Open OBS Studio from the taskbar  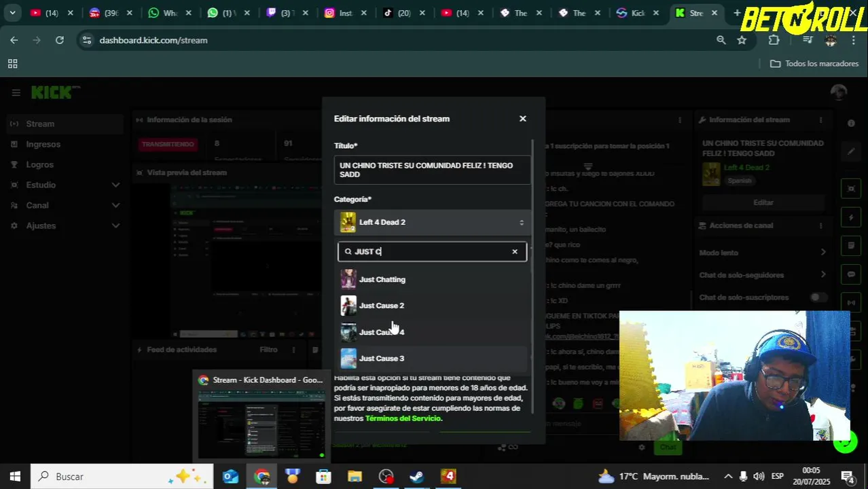pyautogui.click(x=386, y=477)
